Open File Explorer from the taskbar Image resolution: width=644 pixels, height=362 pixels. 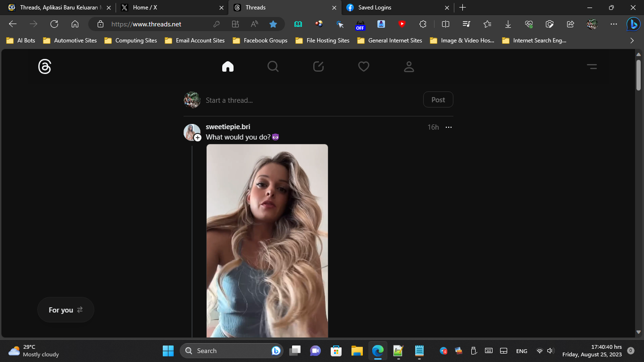[357, 351]
